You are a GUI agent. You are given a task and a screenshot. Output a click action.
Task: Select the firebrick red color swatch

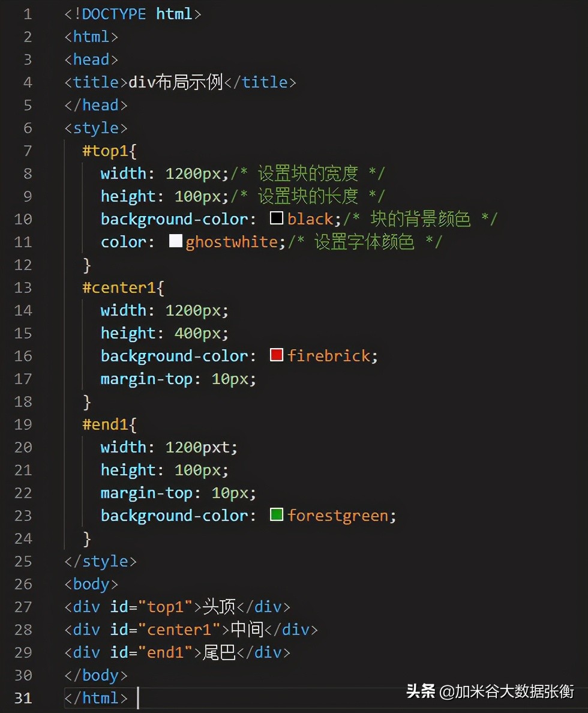pyautogui.click(x=277, y=355)
